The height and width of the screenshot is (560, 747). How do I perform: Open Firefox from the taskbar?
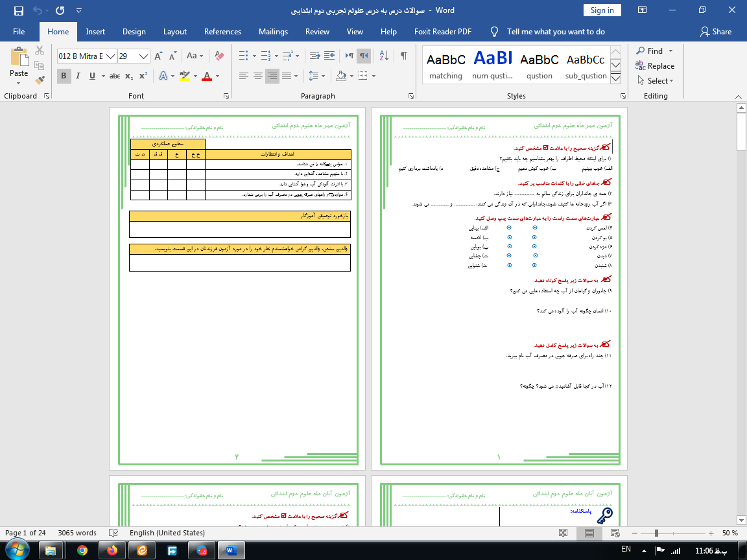click(113, 550)
